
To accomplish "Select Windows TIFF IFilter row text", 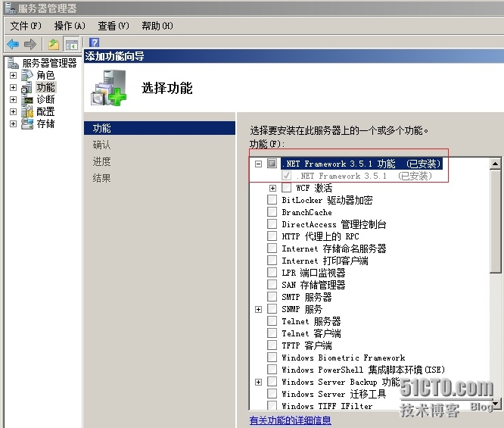I will 327,406.
